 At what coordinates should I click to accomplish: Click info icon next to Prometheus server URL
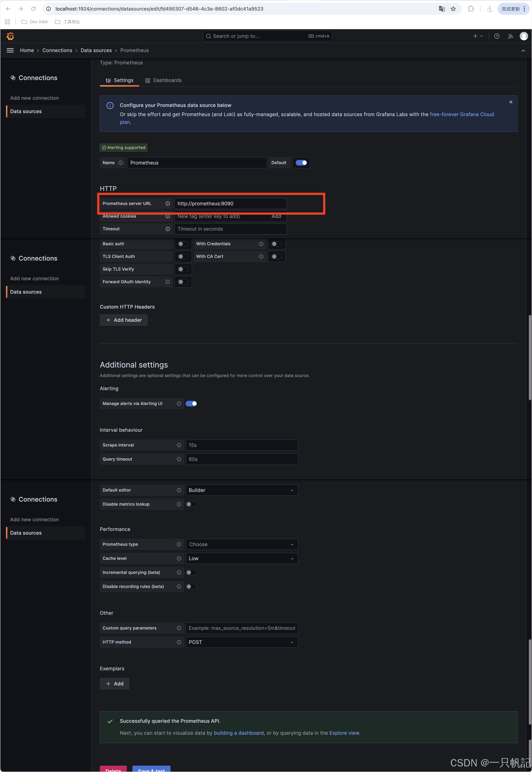168,203
